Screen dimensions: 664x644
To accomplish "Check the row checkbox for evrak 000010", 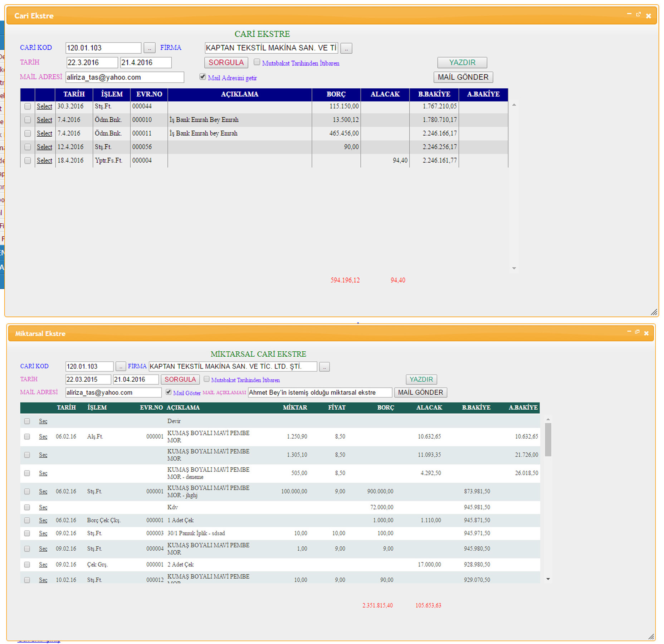I will coord(28,120).
